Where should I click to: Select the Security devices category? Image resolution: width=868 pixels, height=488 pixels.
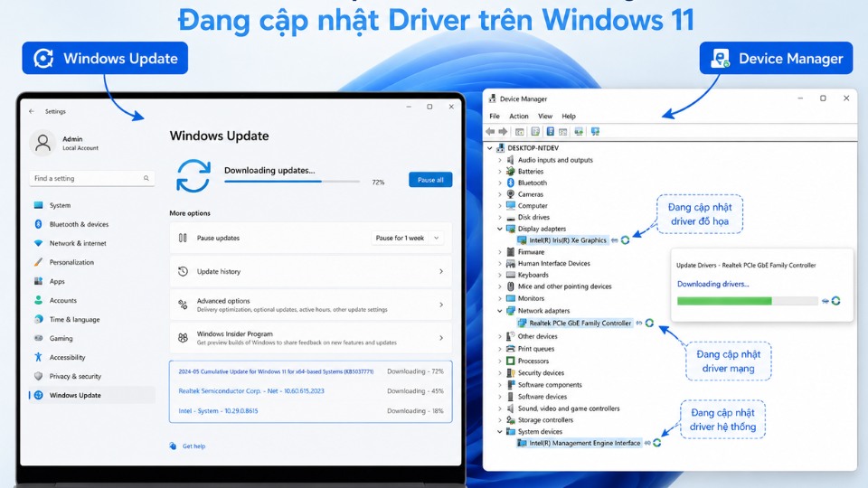541,373
